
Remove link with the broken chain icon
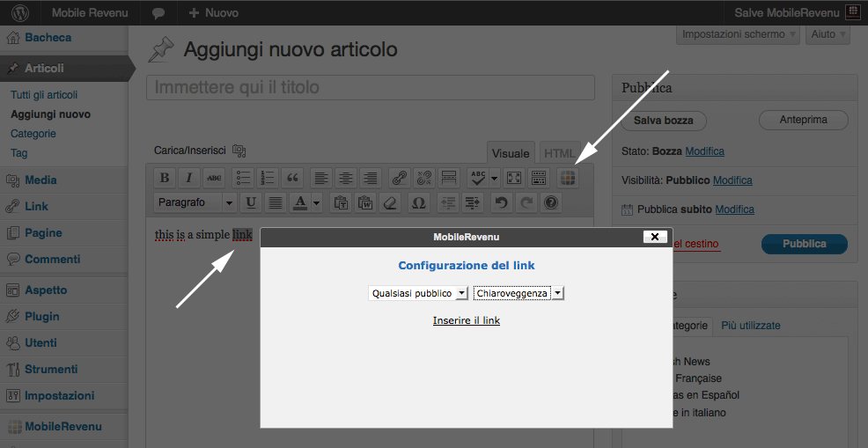[424, 178]
